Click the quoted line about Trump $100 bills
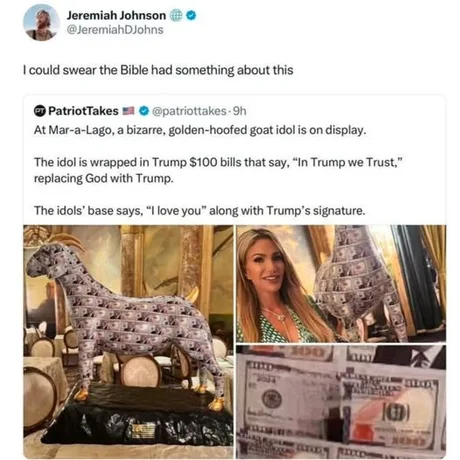Screen dimensions: 460x460 click(218, 170)
